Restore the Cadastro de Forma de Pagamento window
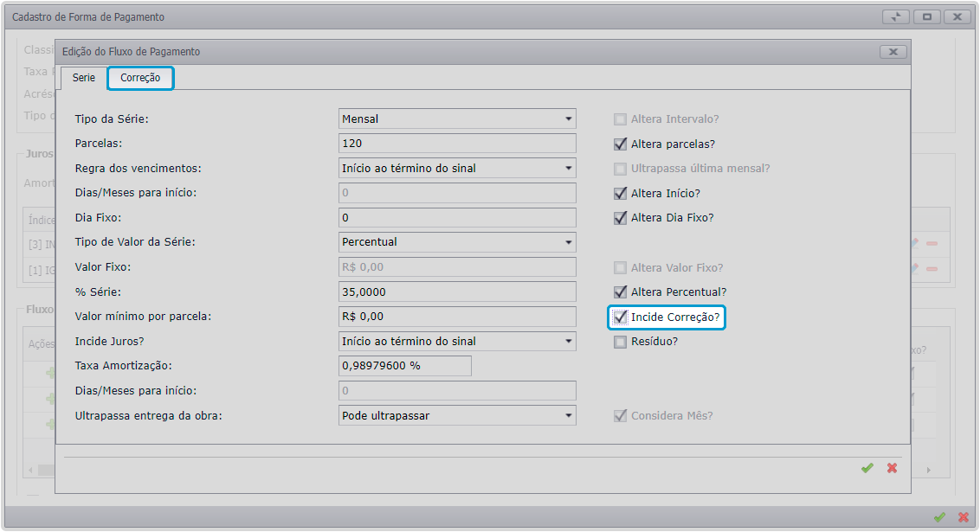Screen dimensions: 980x532 (927, 16)
